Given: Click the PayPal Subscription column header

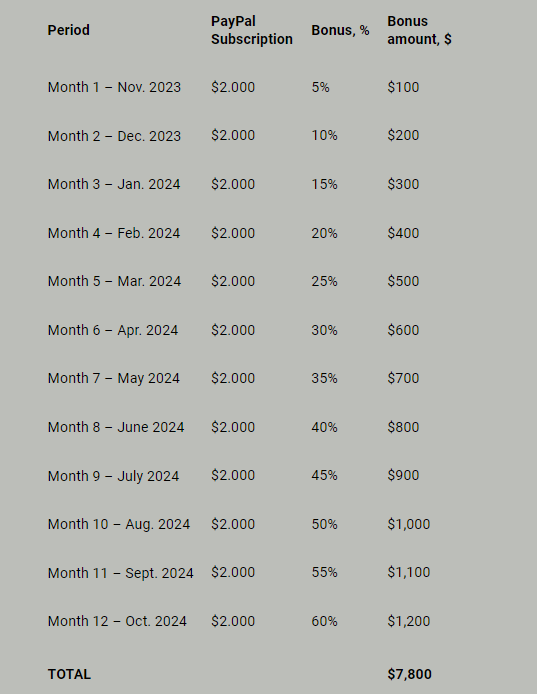Looking at the screenshot, I should click(x=251, y=30).
